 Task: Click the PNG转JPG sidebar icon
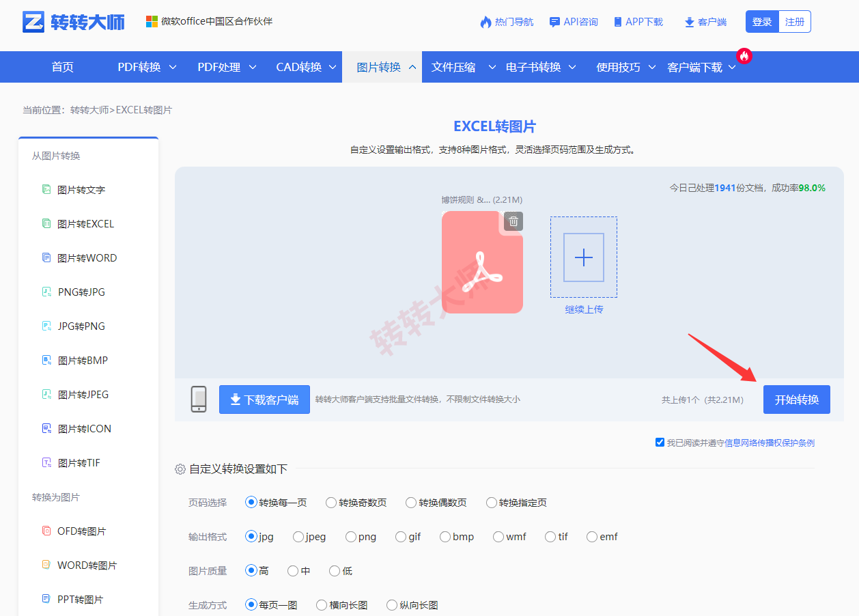(46, 292)
